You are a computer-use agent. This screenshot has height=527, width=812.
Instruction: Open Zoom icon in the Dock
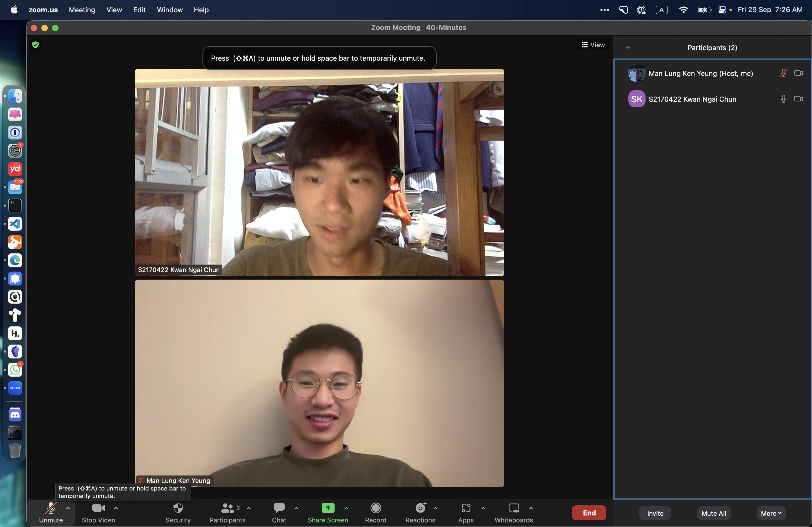pyautogui.click(x=15, y=388)
